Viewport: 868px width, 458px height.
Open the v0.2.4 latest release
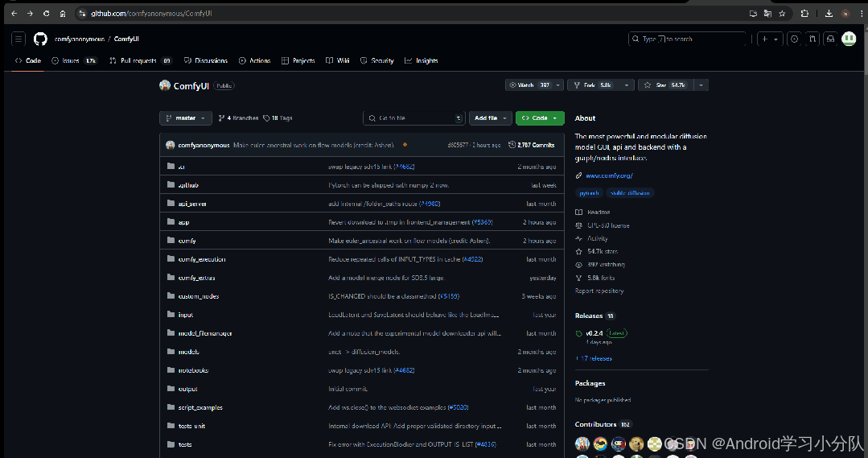point(601,333)
